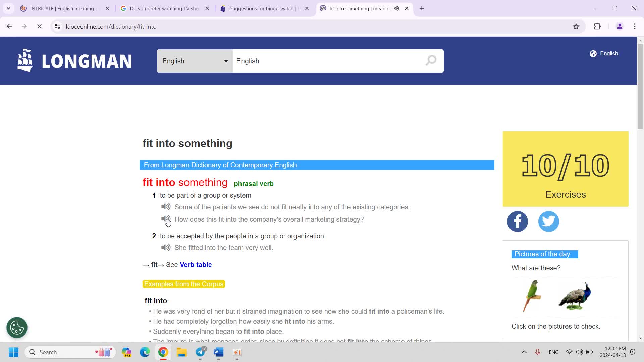Share page on Twitter

coord(548,221)
